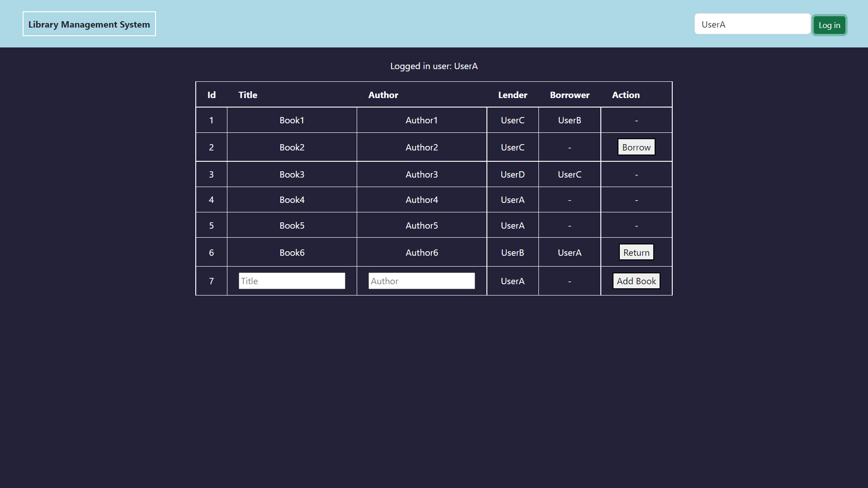Click the Borrower column header

point(570,95)
